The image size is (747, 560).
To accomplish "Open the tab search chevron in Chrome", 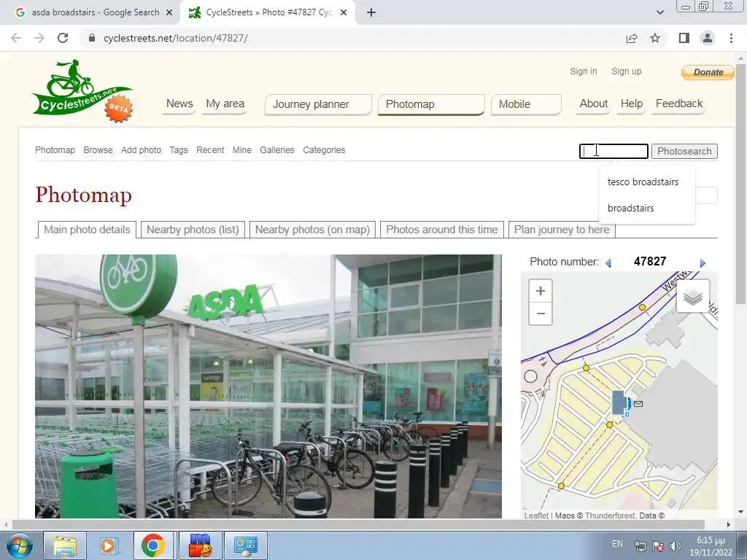I will 659,12.
